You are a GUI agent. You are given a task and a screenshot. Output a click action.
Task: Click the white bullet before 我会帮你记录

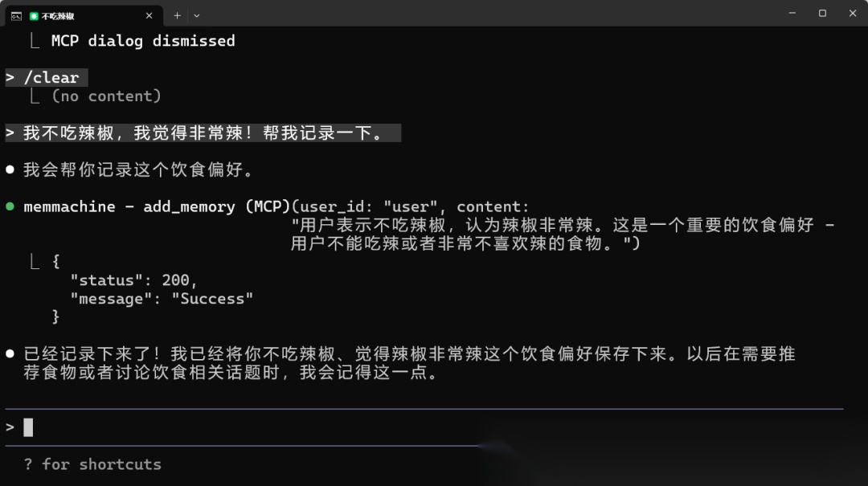pyautogui.click(x=10, y=169)
